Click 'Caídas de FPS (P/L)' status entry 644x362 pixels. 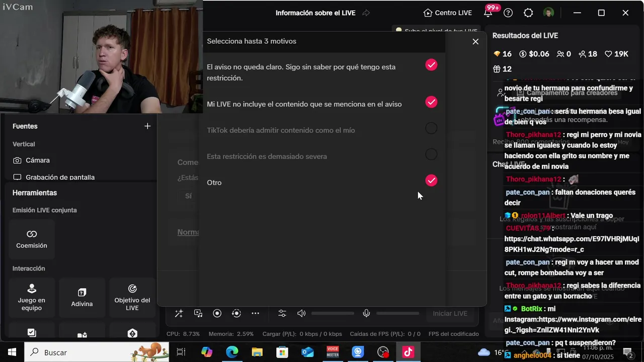tap(385, 334)
